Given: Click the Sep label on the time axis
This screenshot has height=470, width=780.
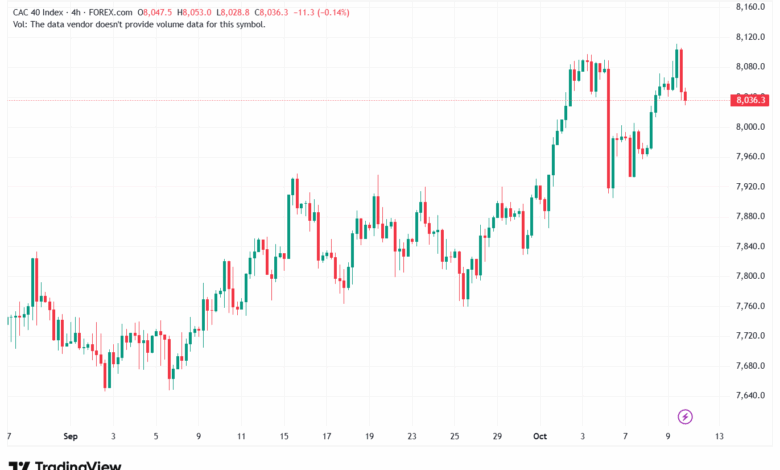Looking at the screenshot, I should click(x=70, y=437).
